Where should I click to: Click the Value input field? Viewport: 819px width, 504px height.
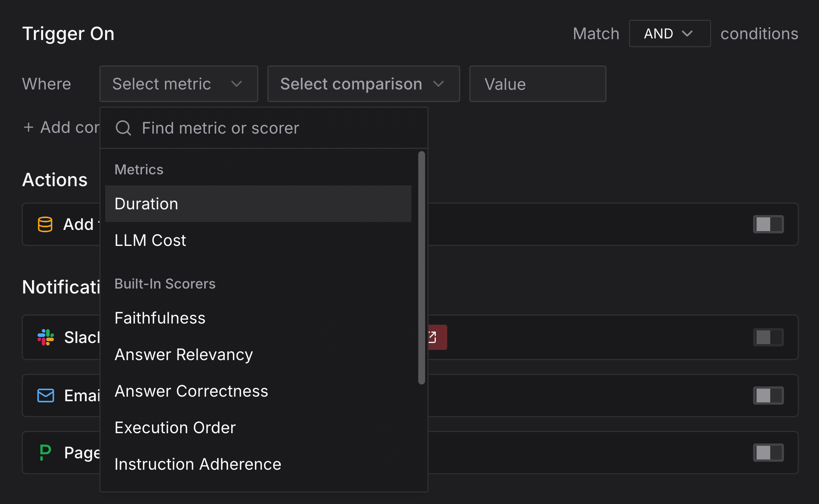pos(537,84)
